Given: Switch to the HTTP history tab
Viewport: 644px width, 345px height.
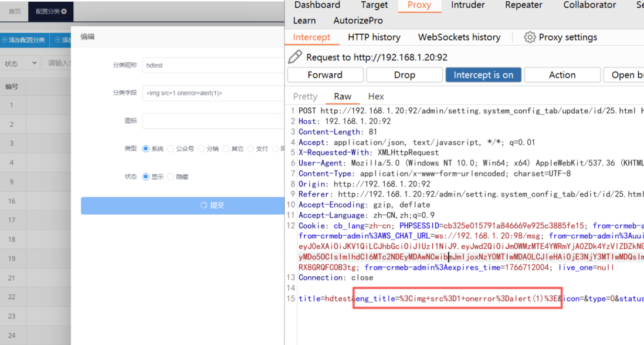Looking at the screenshot, I should click(374, 37).
